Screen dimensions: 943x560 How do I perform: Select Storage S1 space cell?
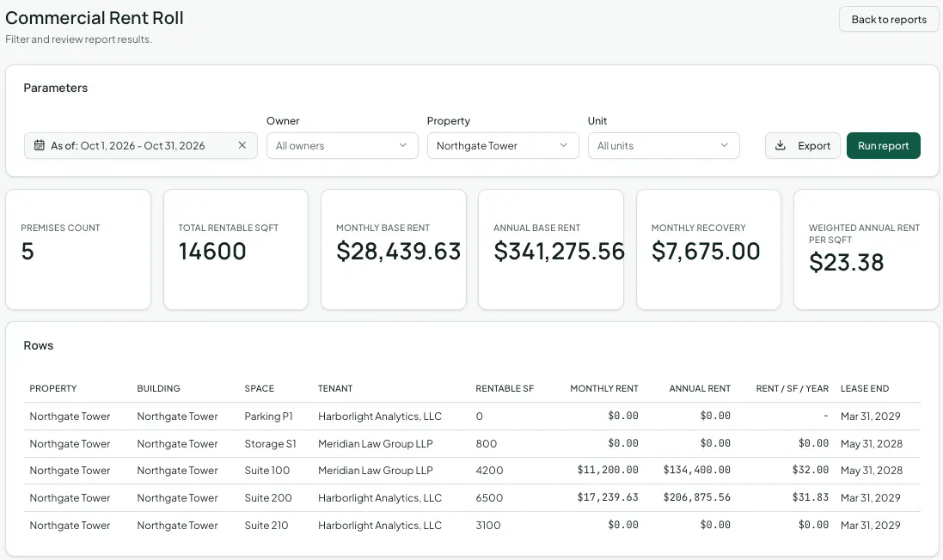[x=270, y=443]
